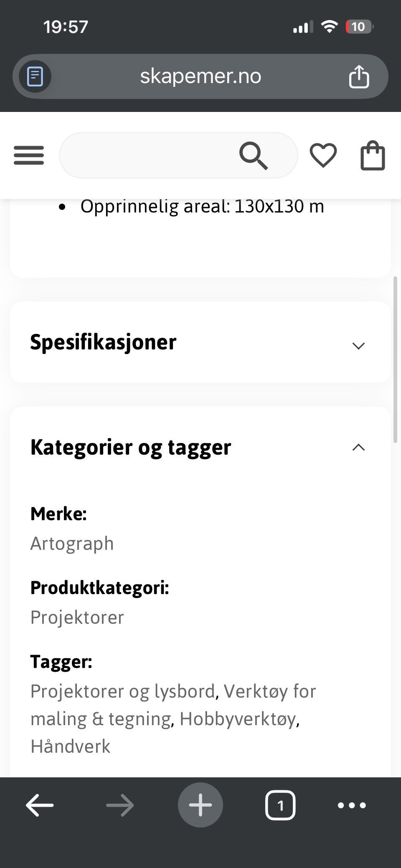Show open tabs switcher
This screenshot has height=868, width=401.
coord(280,805)
